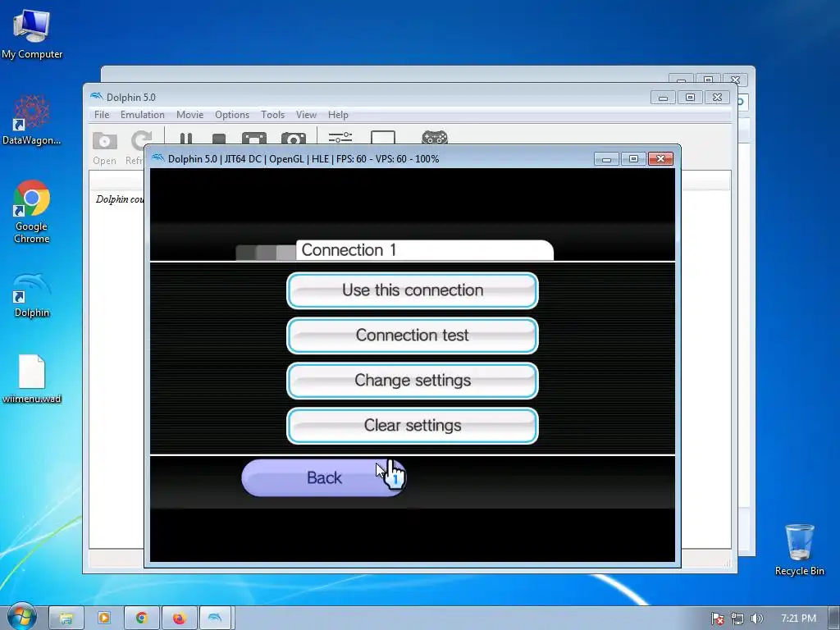Toggle fullscreen using the FullScr toolbar icon
The height and width of the screenshot is (630, 840).
coord(254,138)
